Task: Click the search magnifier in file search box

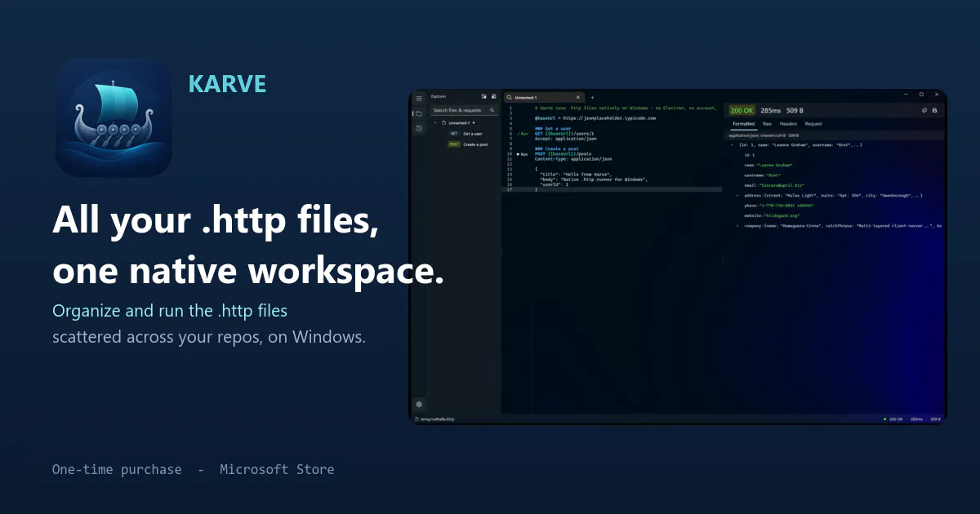Action: (x=492, y=109)
